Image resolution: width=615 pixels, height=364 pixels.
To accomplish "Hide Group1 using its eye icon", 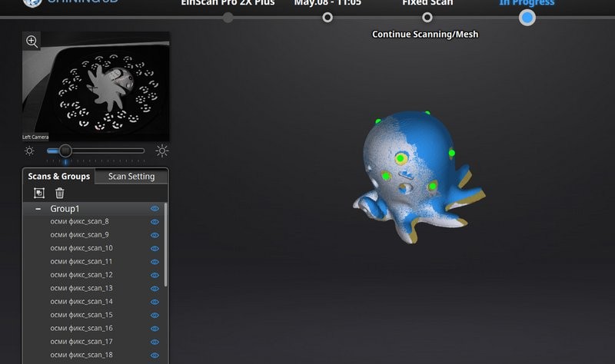I will 155,208.
